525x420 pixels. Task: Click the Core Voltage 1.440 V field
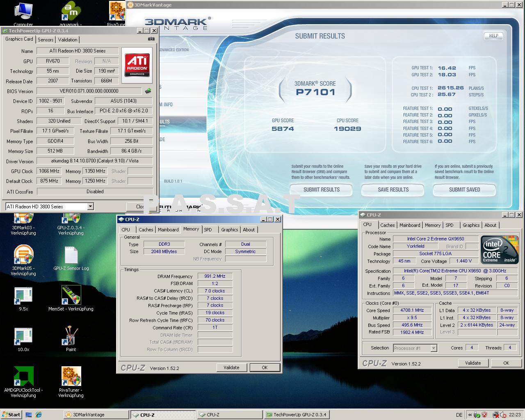(x=464, y=261)
